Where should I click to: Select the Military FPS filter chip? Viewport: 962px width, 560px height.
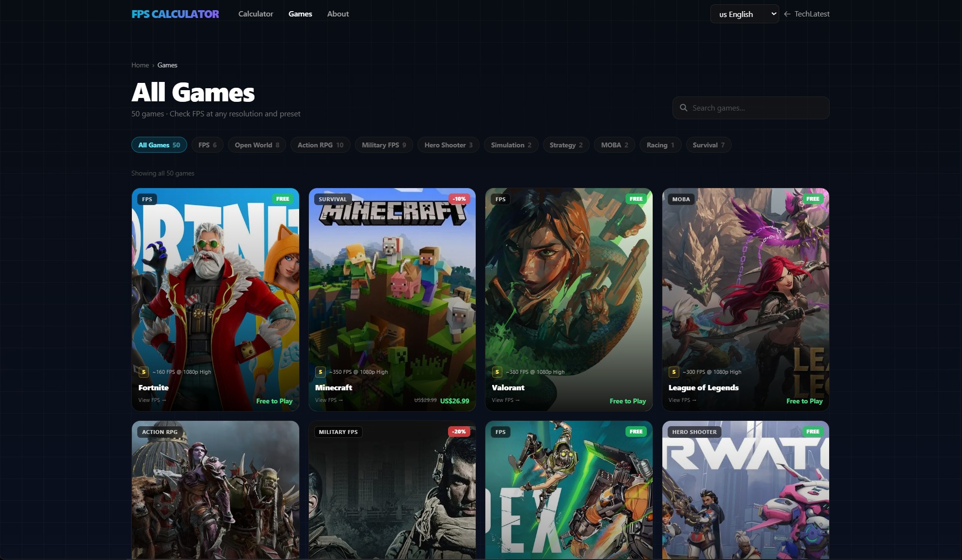tap(384, 145)
